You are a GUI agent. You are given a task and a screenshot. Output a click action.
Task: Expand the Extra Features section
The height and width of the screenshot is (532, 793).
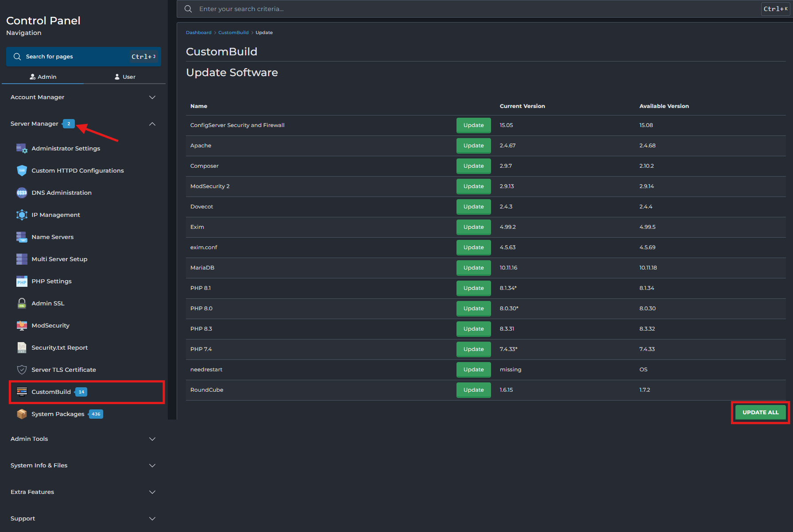[x=83, y=492]
